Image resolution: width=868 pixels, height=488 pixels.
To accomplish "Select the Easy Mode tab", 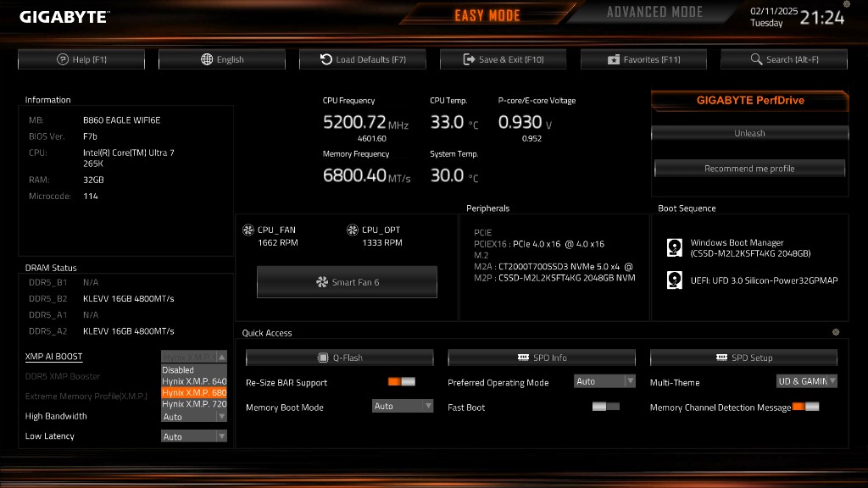I will click(x=487, y=15).
